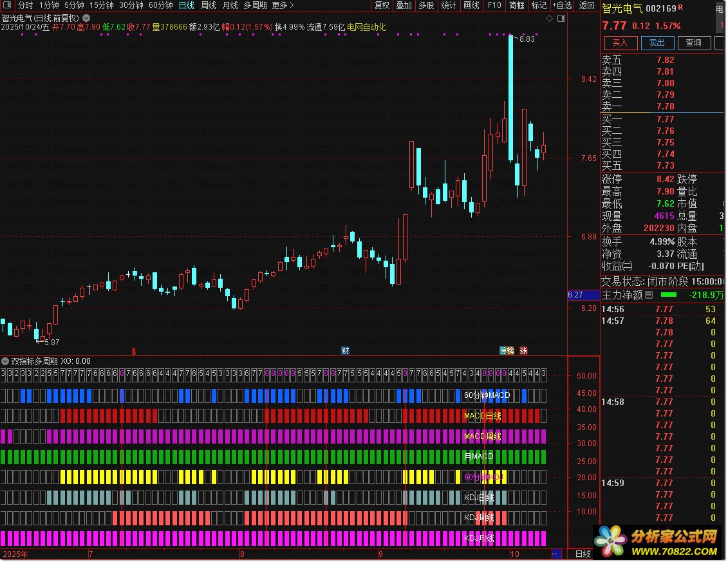
Task: Click the 停榜 marker on the chart
Action: coord(507,351)
